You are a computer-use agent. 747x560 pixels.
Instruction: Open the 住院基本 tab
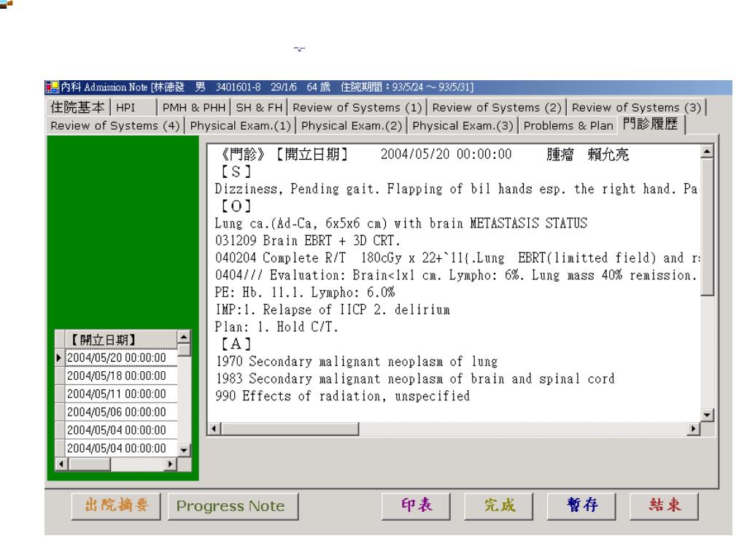click(x=77, y=108)
